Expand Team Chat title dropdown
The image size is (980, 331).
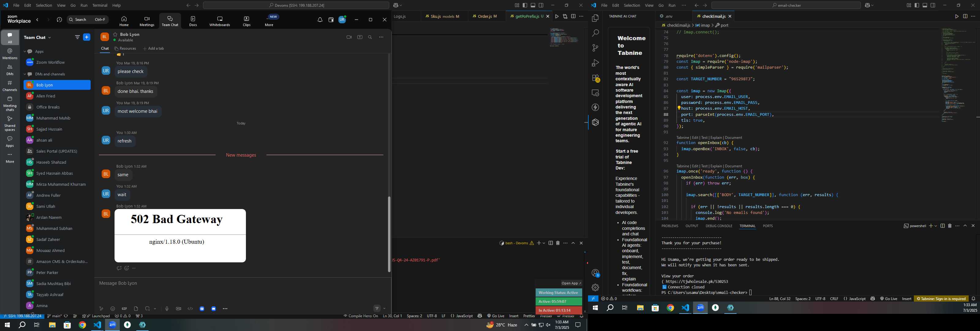[49, 38]
